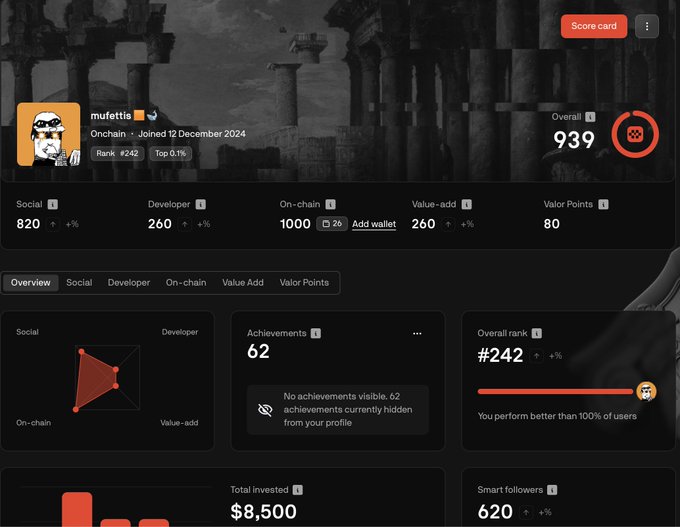Viewport: 680px width, 527px height.
Task: Click the 'You perform better than 100% of users' text
Action: point(557,416)
